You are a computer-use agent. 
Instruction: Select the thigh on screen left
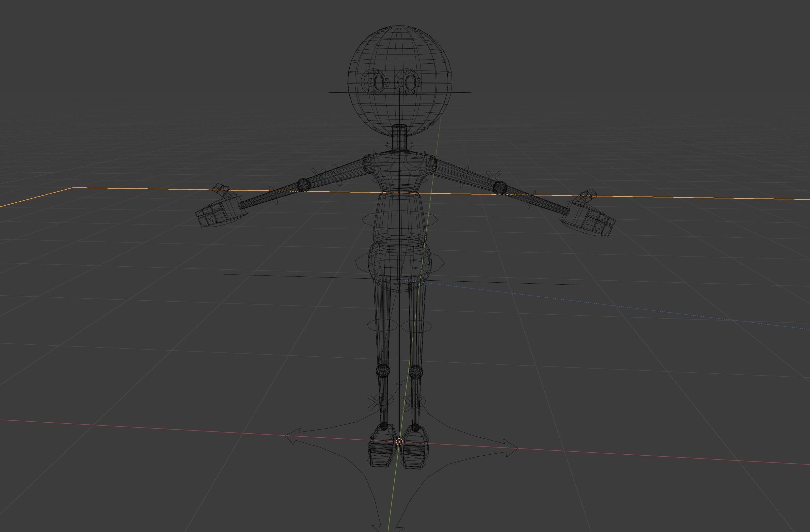click(382, 321)
